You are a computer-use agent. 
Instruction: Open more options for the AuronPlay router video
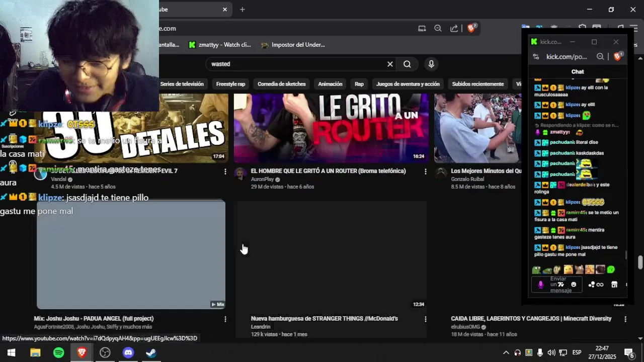(426, 171)
